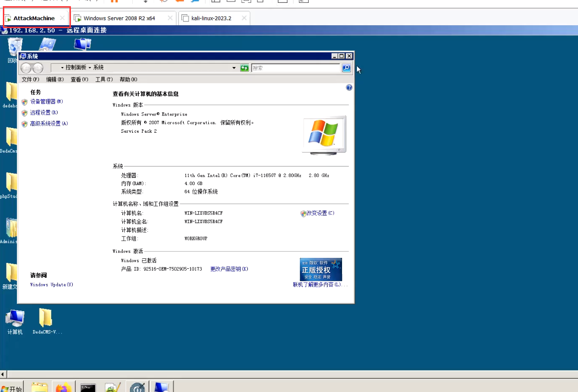Open the remote desktop monitor taskbar icon
Screen dimensions: 578x392
coord(162,387)
